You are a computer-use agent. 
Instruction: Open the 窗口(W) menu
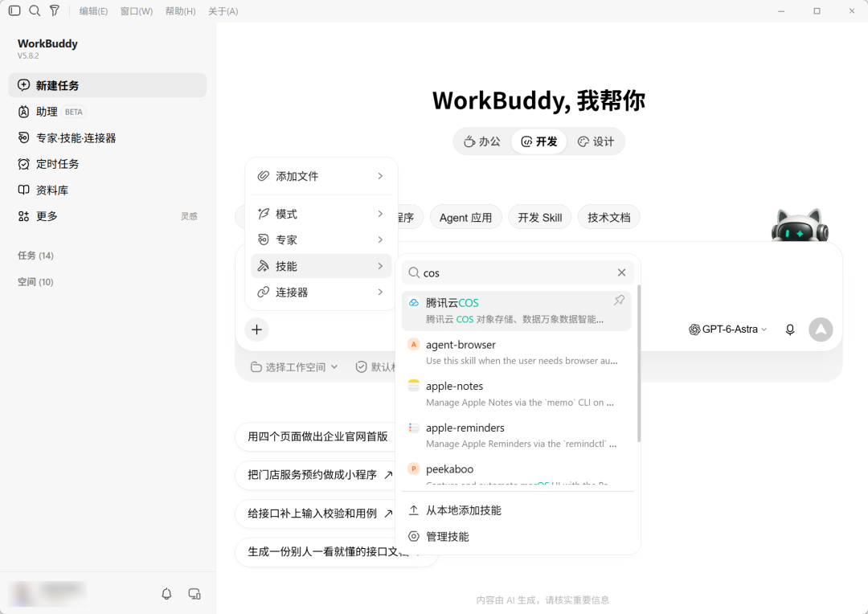[136, 11]
